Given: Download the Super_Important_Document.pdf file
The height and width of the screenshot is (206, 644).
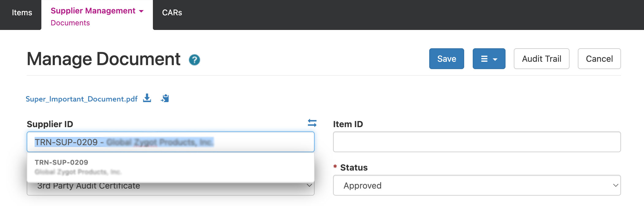Looking at the screenshot, I should [147, 98].
